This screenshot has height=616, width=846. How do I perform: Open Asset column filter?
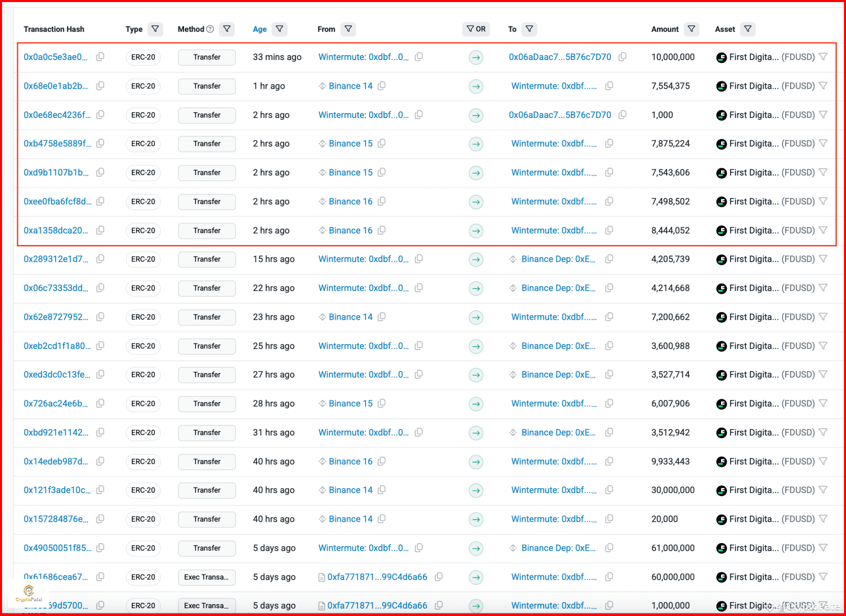(x=748, y=29)
